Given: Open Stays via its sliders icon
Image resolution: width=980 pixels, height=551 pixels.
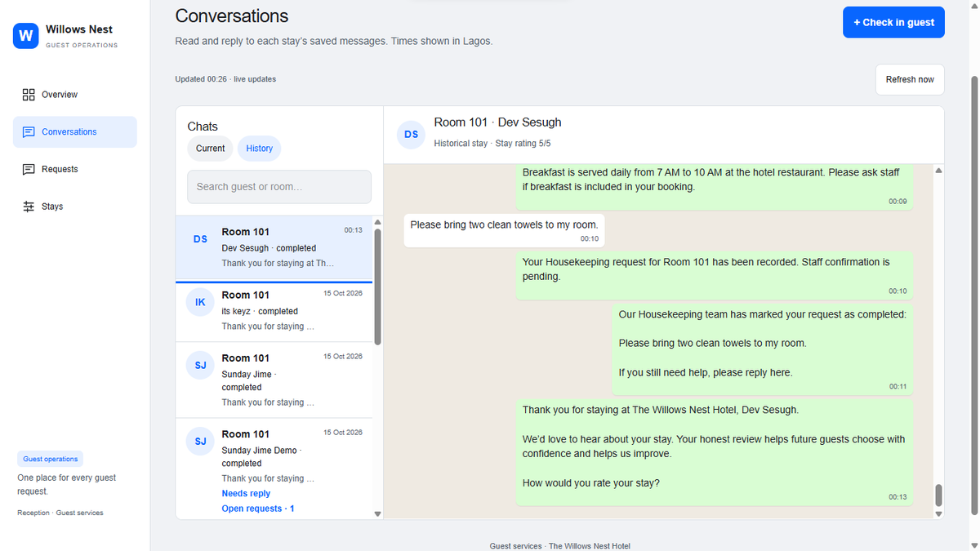Looking at the screenshot, I should (29, 207).
